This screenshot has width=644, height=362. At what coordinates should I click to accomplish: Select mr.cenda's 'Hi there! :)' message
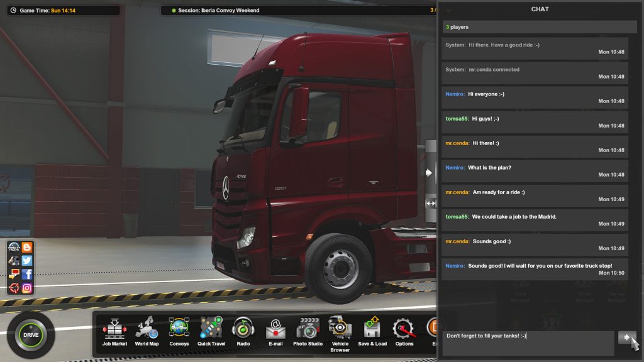(x=535, y=146)
